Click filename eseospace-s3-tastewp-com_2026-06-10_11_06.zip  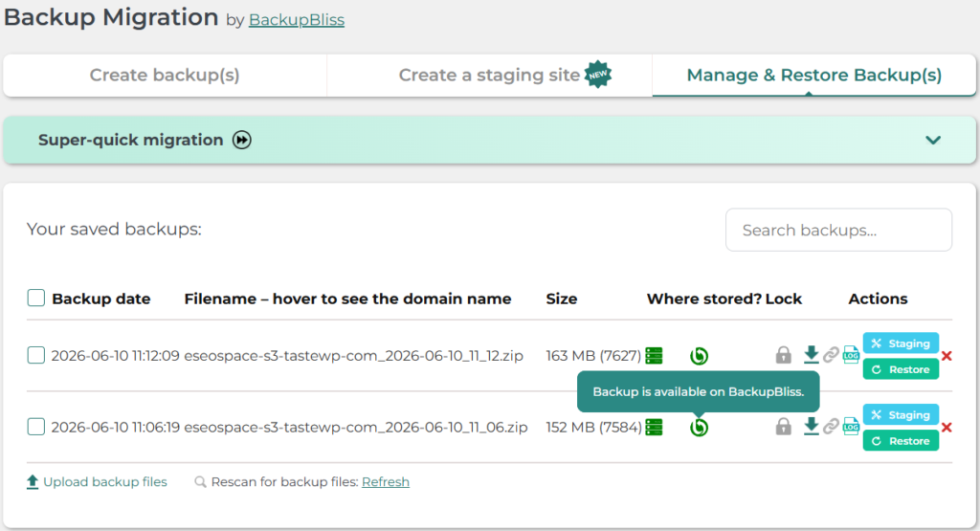(x=356, y=428)
